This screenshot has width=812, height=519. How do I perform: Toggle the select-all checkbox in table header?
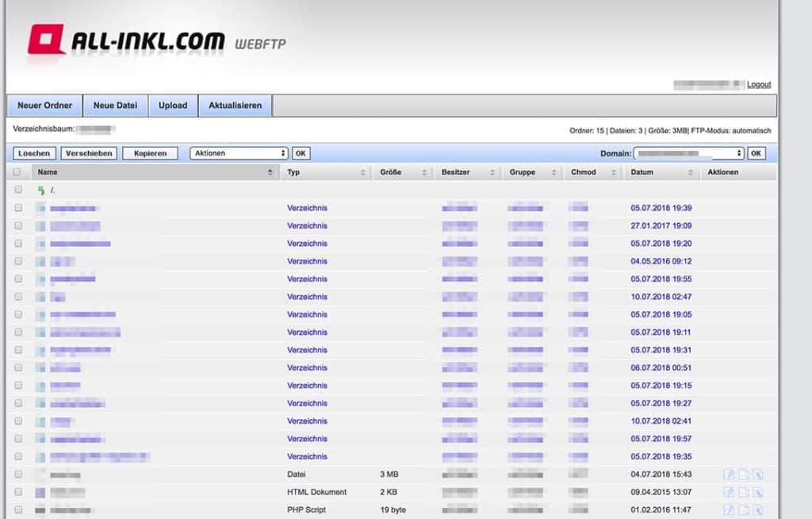coord(17,171)
